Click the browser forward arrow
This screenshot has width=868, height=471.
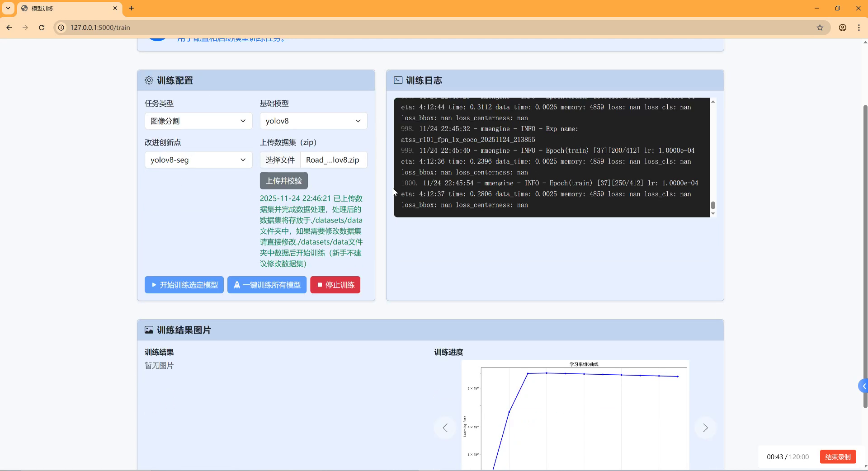tap(25, 28)
